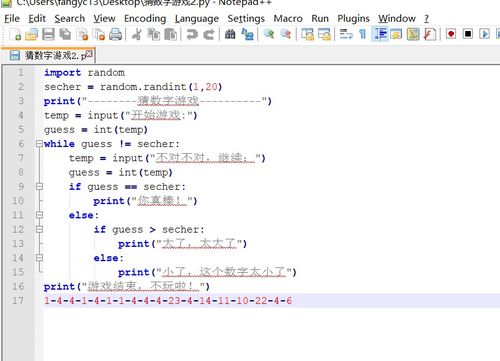Start macro recording with the red dot
500x361 pixels.
(451, 34)
